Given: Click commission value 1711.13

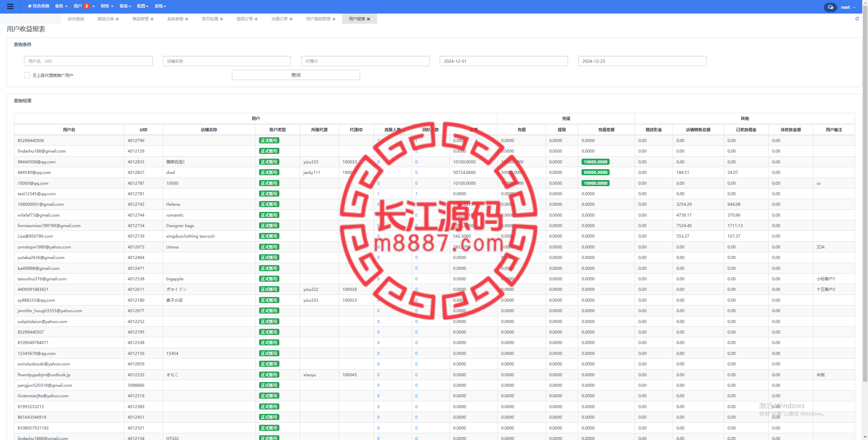Looking at the screenshot, I should 735,225.
